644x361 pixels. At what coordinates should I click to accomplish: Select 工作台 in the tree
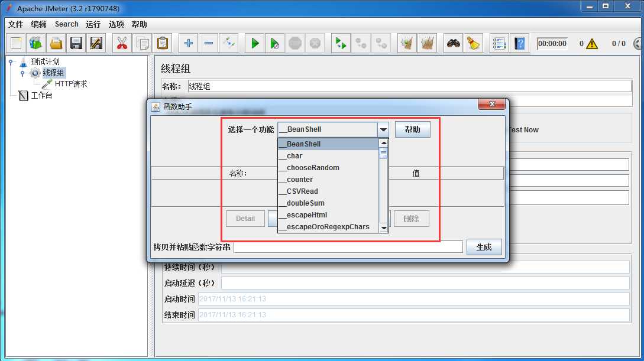pos(41,96)
